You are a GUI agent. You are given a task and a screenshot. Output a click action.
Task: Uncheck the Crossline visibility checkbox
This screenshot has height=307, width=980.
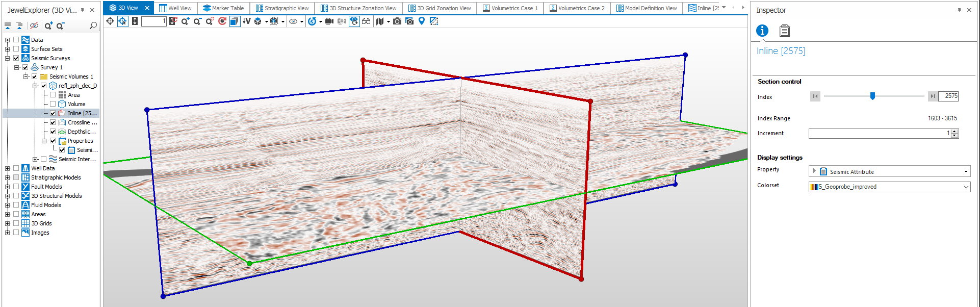tap(53, 122)
